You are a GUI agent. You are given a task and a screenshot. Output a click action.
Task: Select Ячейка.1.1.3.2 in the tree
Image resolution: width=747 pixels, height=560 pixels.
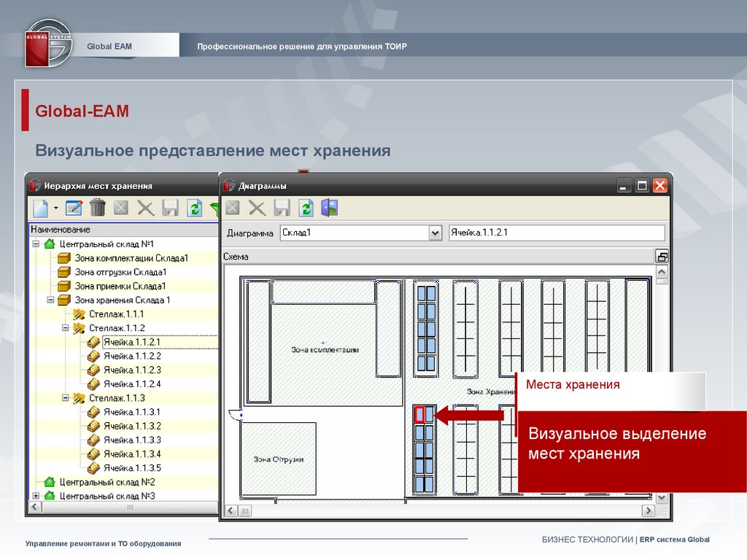133,426
